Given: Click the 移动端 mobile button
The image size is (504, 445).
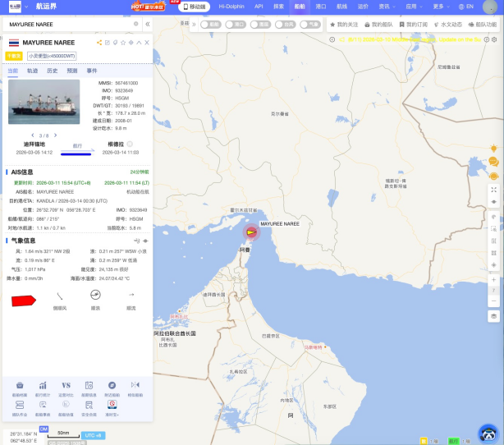Looking at the screenshot, I should point(195,6).
